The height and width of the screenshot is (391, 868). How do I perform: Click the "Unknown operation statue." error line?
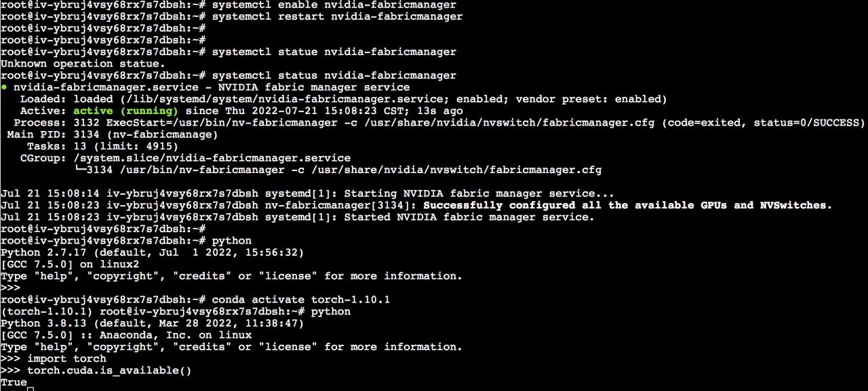pyautogui.click(x=83, y=63)
